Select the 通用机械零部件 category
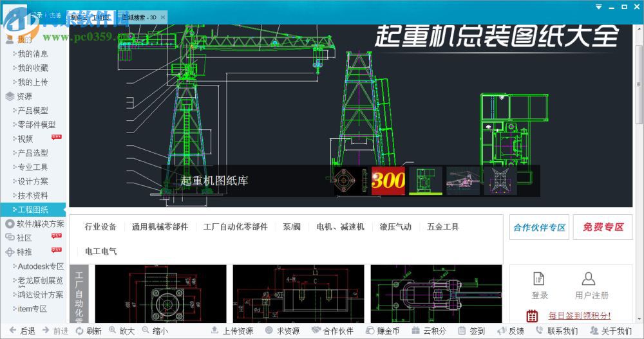Viewport: 644px width, 339px height. click(160, 226)
